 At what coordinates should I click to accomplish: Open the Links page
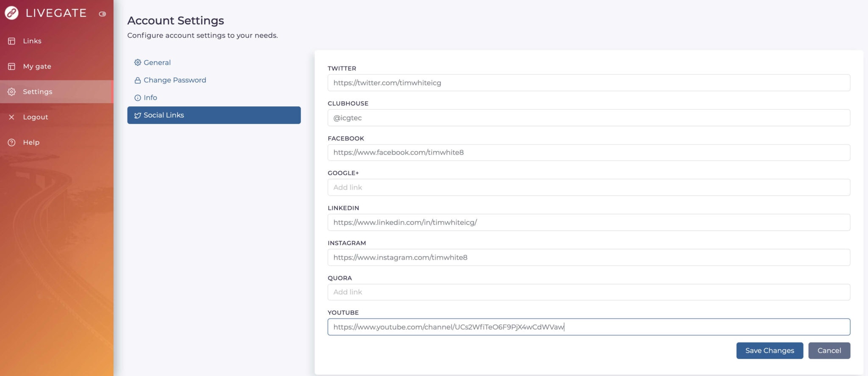(x=57, y=41)
